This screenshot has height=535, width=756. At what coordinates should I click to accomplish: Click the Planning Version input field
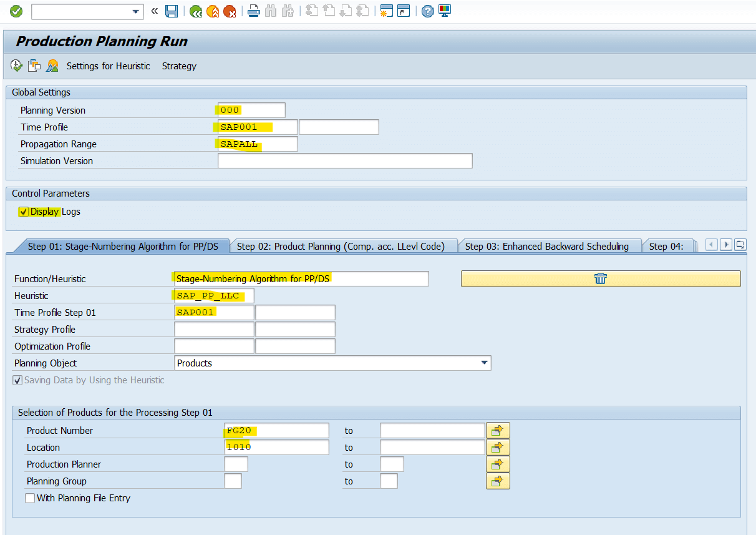pyautogui.click(x=251, y=110)
